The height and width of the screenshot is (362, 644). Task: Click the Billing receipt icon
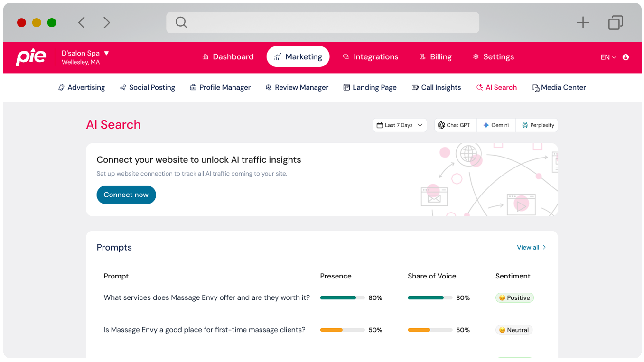(x=422, y=57)
